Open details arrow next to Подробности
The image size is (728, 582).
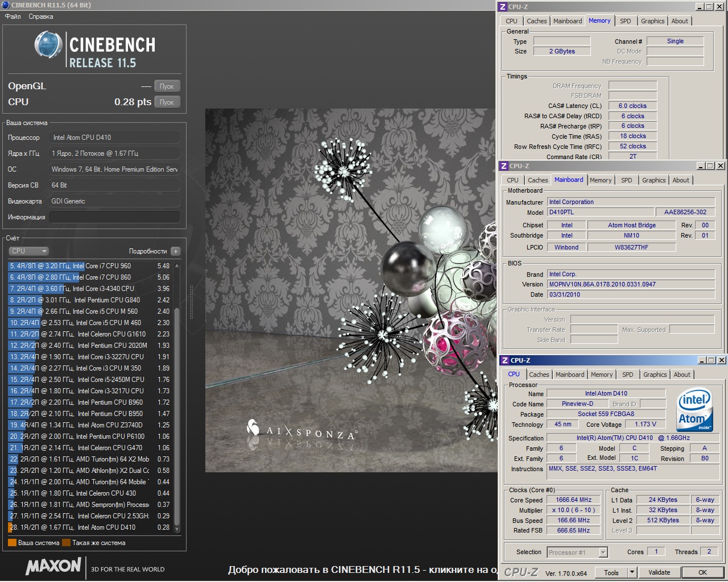coord(175,251)
